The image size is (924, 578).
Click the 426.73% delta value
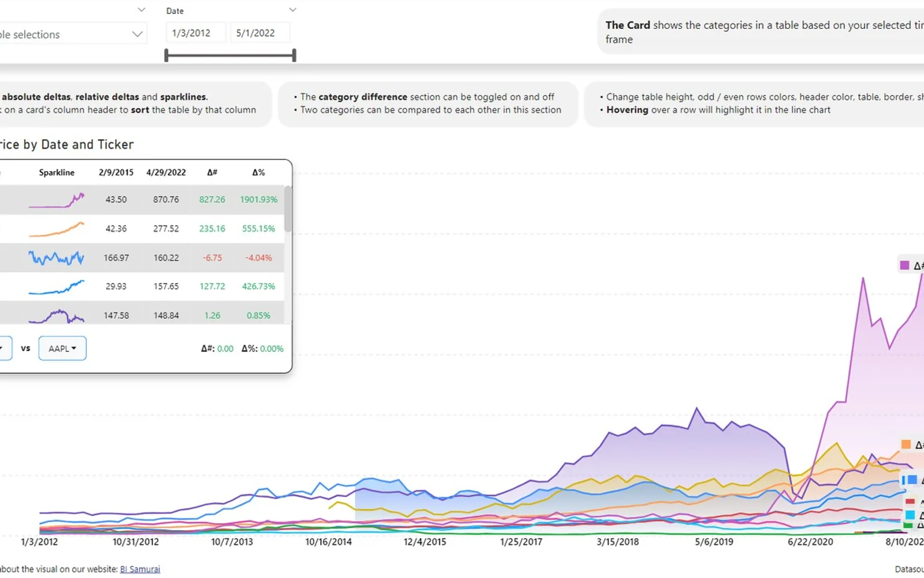pyautogui.click(x=259, y=286)
